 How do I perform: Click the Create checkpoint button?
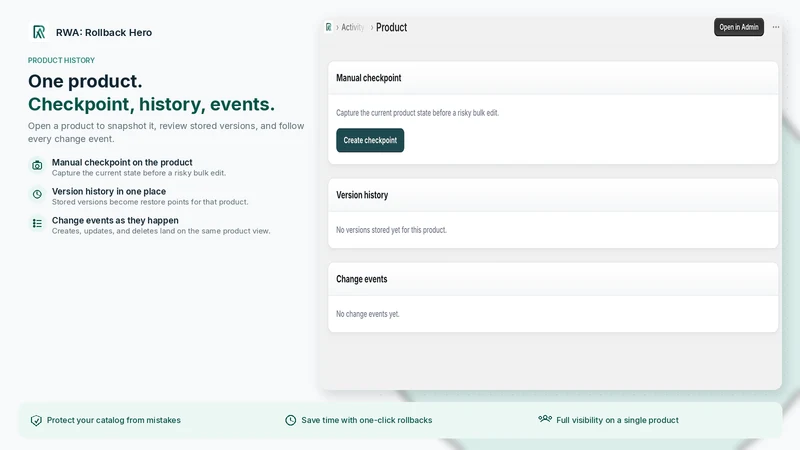370,140
